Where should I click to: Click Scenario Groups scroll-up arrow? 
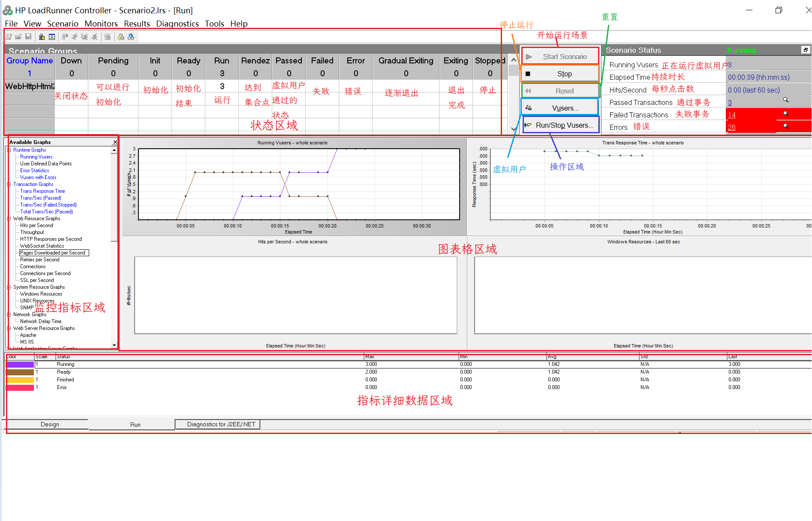click(x=514, y=60)
